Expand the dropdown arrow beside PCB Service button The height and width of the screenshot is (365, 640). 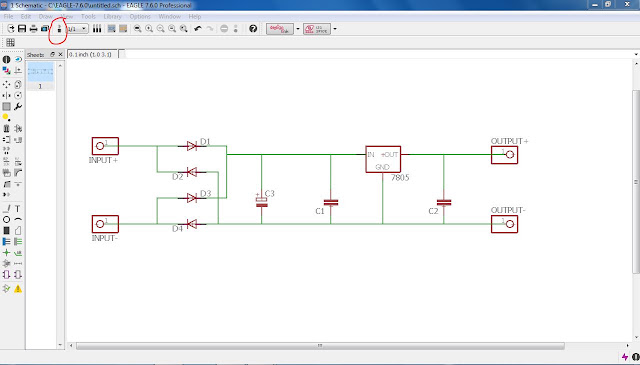[x=335, y=29]
